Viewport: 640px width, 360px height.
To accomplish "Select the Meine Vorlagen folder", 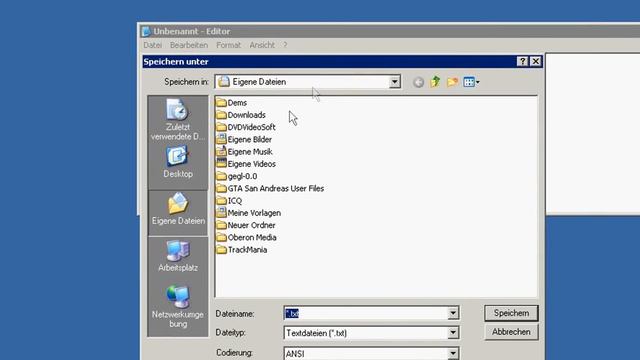I will pos(248,213).
